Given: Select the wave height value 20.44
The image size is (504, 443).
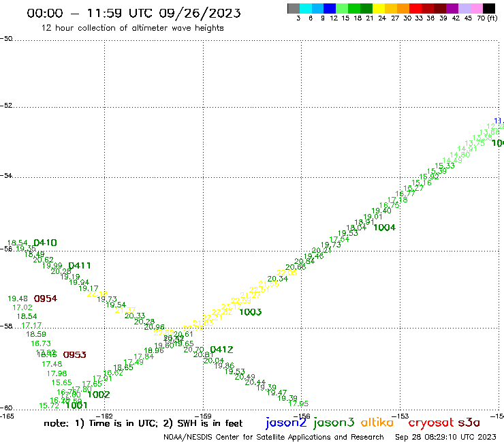Looking at the screenshot, I should [255, 382].
